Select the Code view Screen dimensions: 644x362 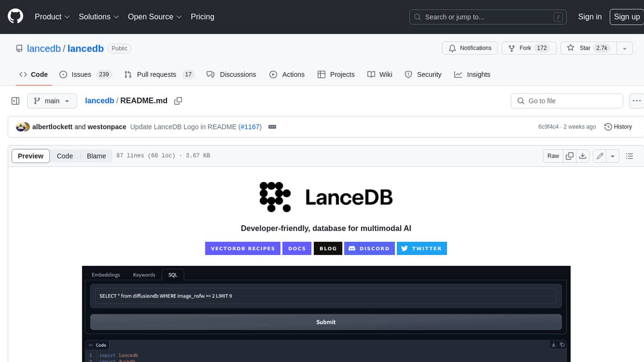coord(65,156)
